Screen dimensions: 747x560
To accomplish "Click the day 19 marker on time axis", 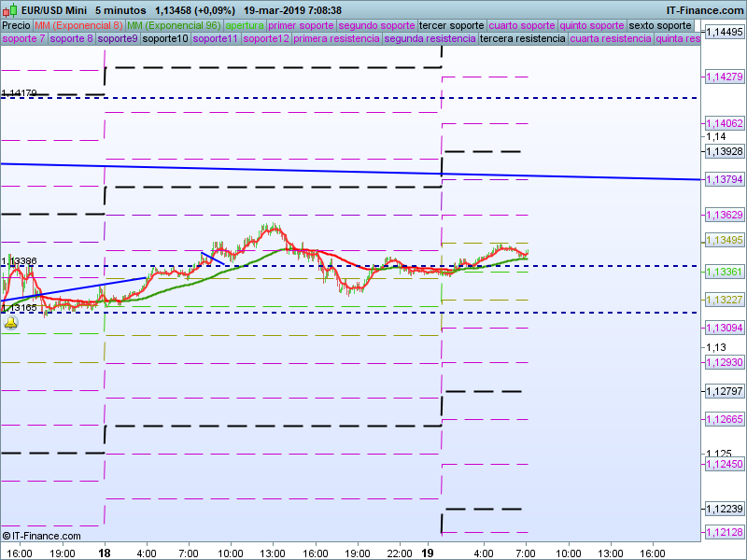I will tap(428, 553).
